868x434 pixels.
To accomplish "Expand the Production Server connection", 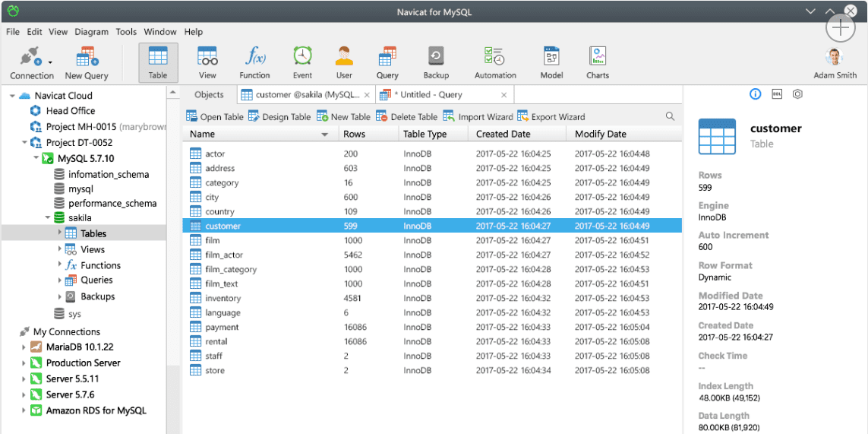I will click(24, 363).
